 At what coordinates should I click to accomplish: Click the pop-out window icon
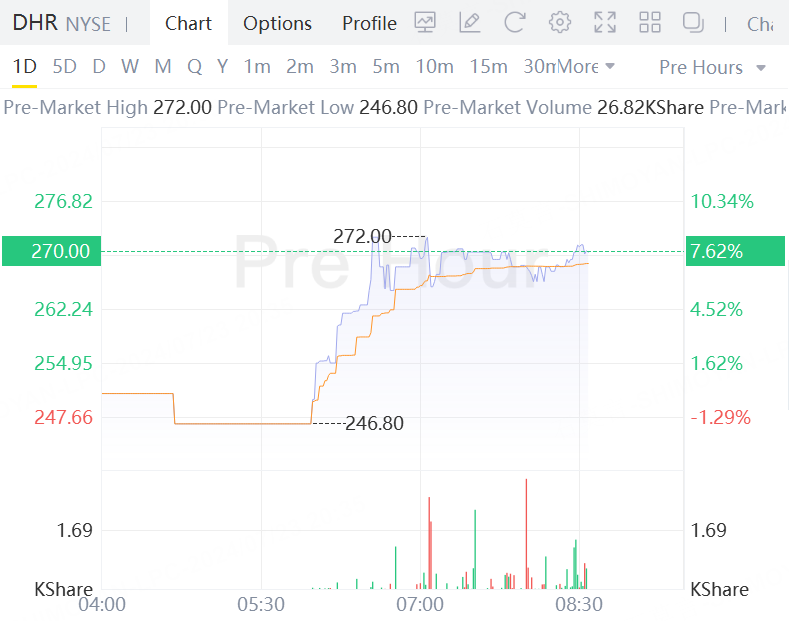[693, 23]
